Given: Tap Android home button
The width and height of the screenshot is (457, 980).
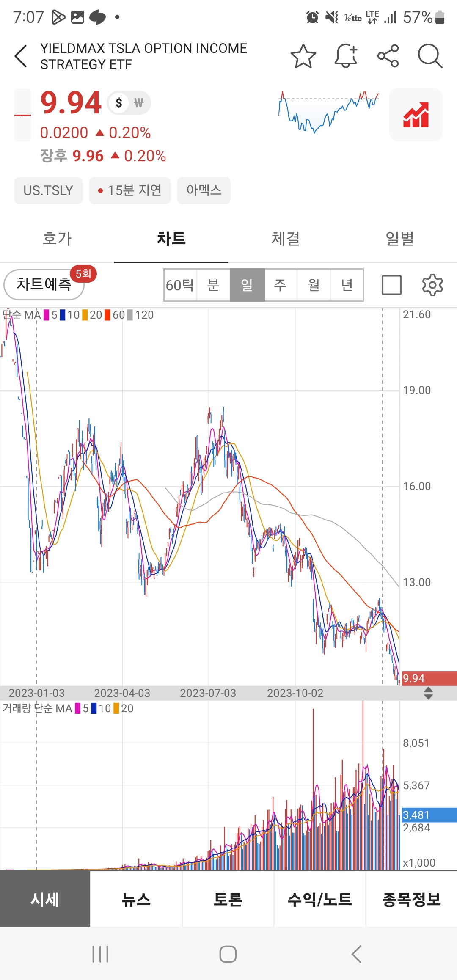Looking at the screenshot, I should point(228,954).
